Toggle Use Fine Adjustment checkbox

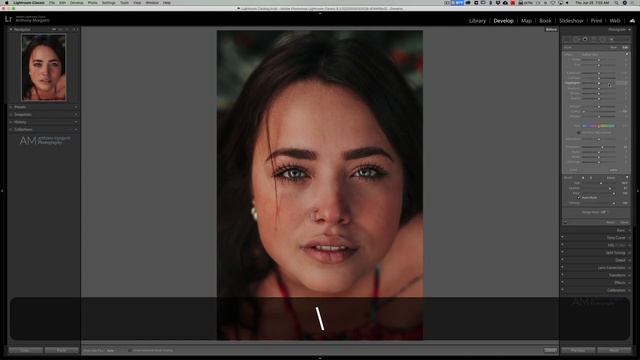pyautogui.click(x=579, y=133)
